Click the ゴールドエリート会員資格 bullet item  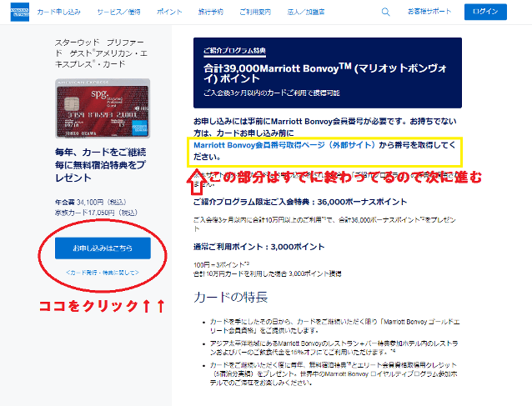[334, 326]
